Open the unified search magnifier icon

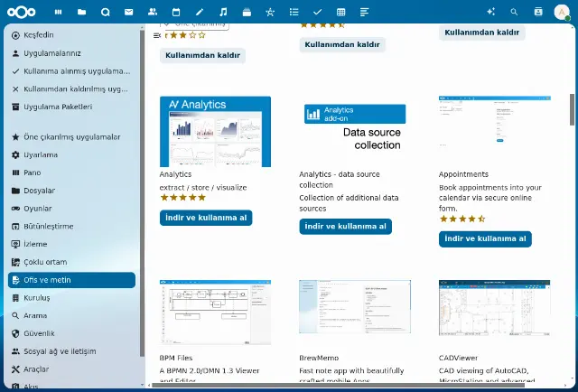514,12
